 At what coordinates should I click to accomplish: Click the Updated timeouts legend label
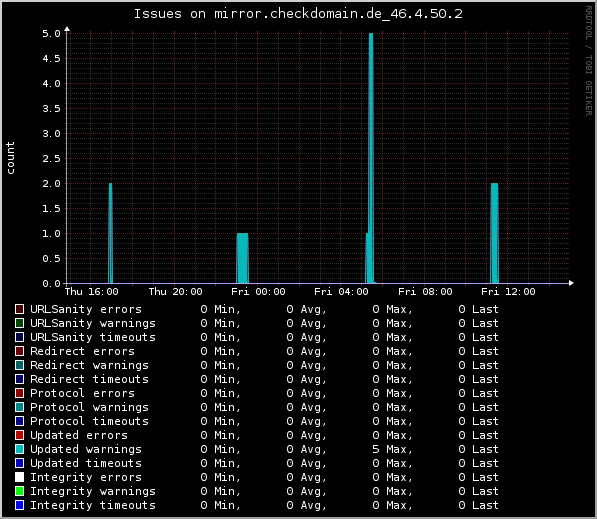point(86,463)
